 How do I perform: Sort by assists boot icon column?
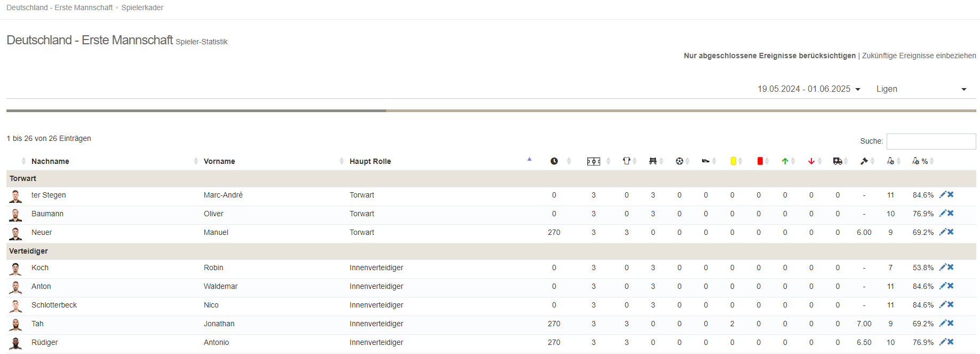click(705, 161)
